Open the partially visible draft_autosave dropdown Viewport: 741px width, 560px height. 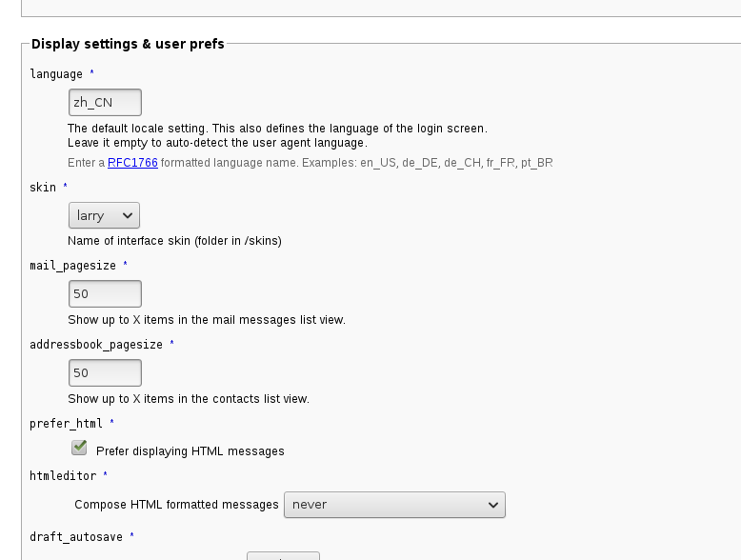click(x=283, y=555)
